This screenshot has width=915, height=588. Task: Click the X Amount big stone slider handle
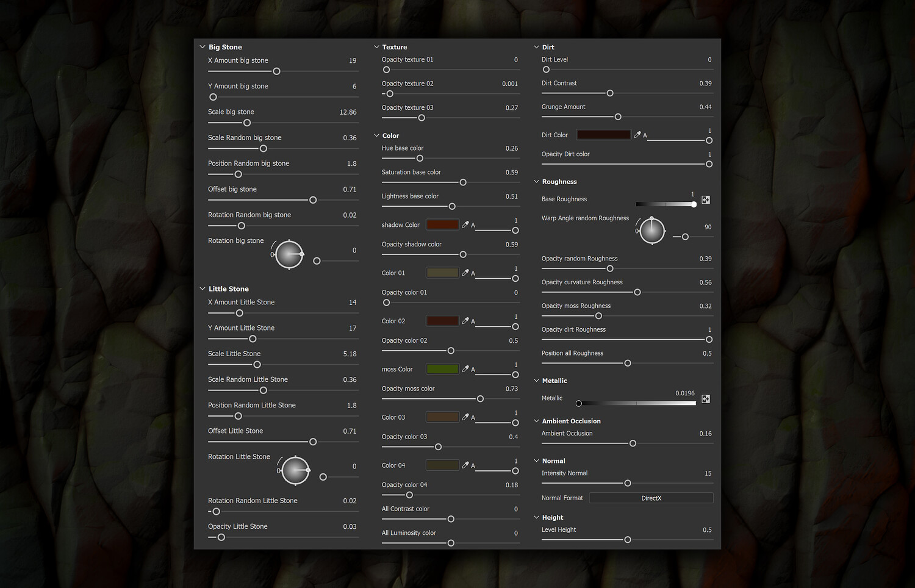click(x=276, y=71)
